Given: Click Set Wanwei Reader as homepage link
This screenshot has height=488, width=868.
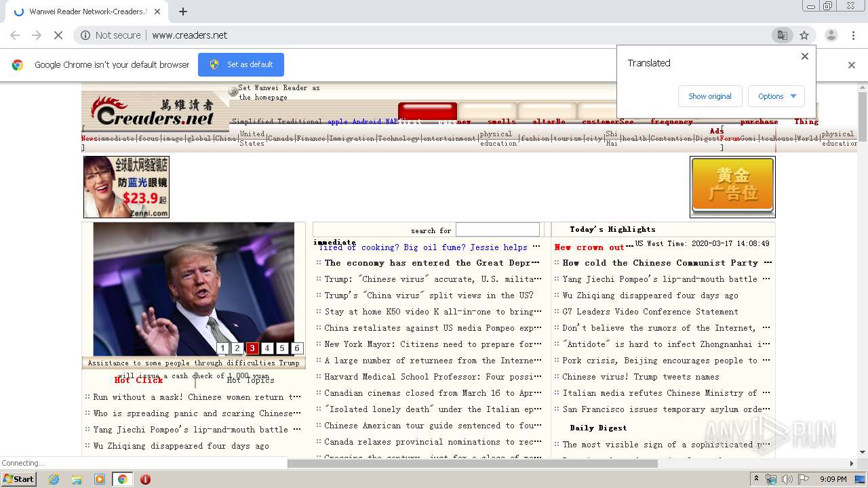Looking at the screenshot, I should click(279, 92).
